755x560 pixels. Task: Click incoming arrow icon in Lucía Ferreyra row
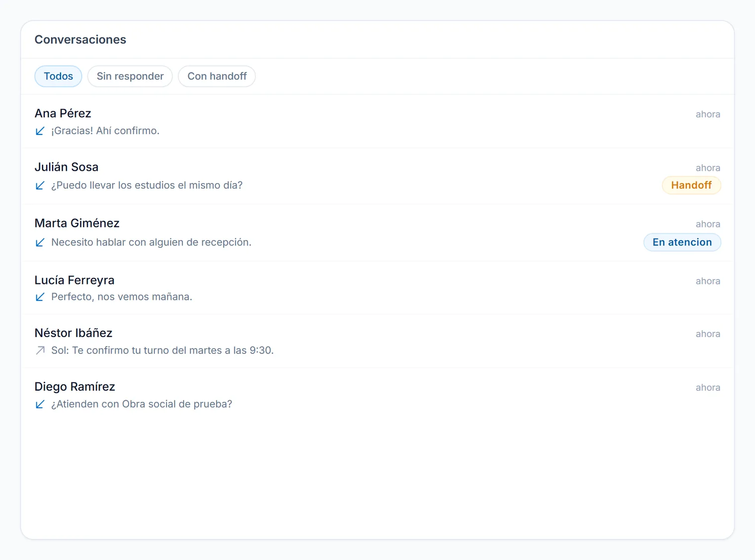tap(40, 297)
